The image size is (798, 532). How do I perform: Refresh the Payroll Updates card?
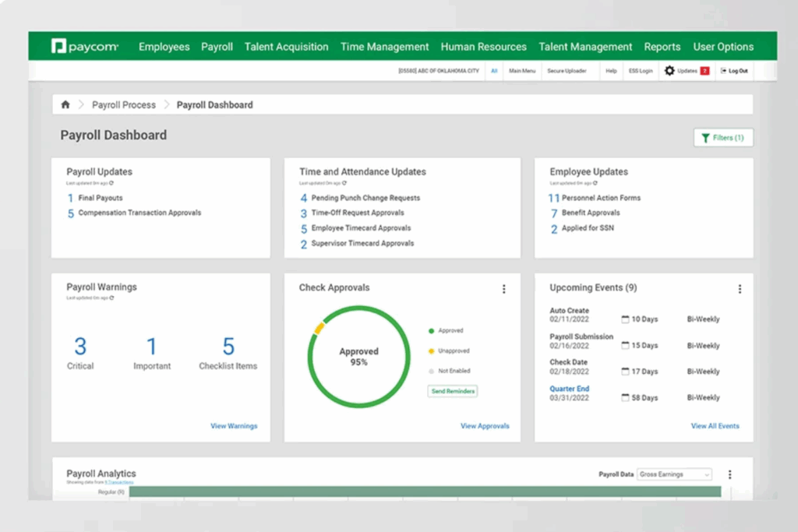111,183
